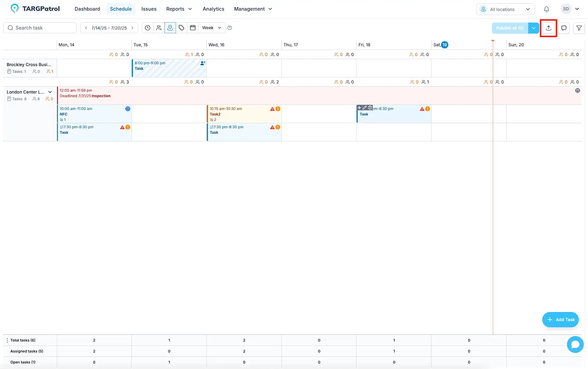588x369 pixels.
Task: Open the Issues tab
Action: click(x=149, y=9)
